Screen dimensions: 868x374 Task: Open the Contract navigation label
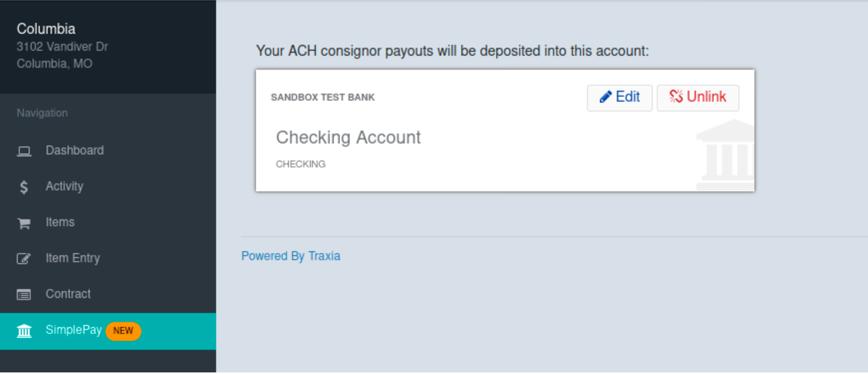point(68,294)
